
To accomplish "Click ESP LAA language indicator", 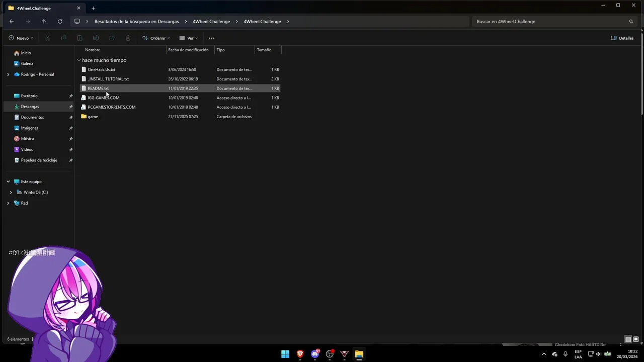I will click(x=578, y=354).
